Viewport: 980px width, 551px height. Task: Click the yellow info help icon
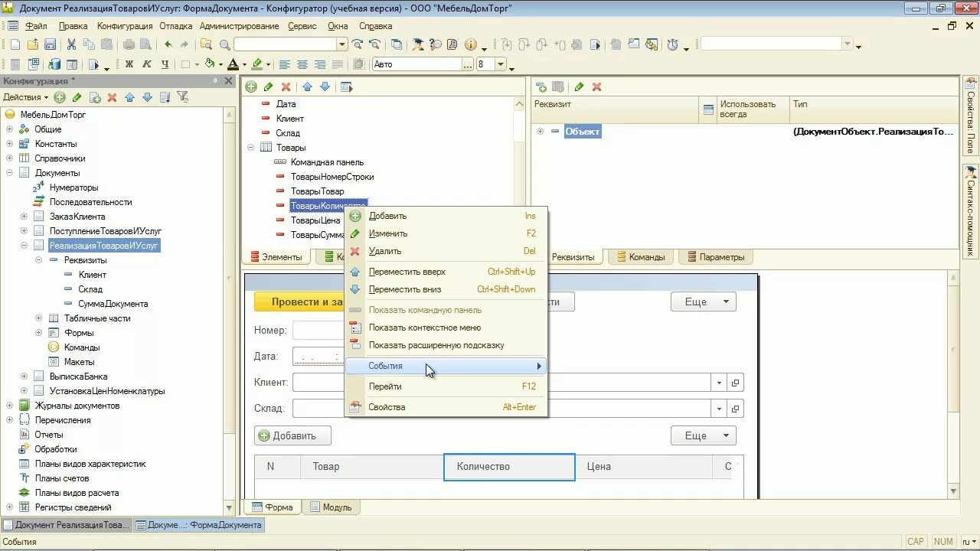tap(471, 44)
